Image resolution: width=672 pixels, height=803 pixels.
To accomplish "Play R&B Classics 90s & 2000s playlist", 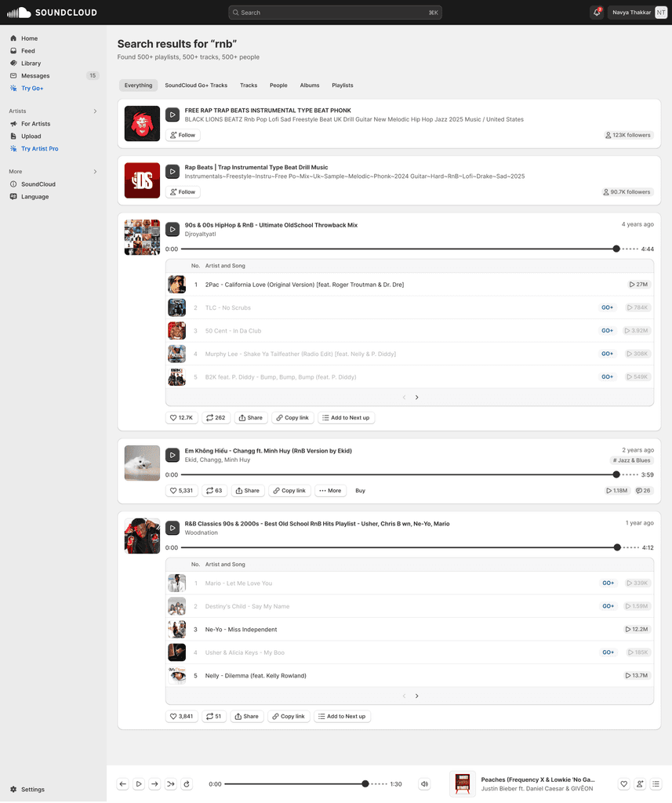I will [x=173, y=528].
